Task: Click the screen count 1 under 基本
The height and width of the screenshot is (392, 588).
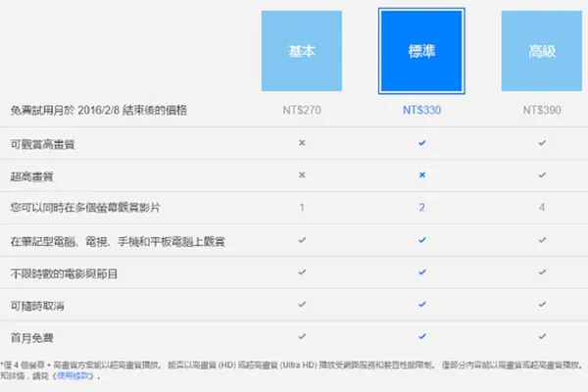Action: (302, 207)
